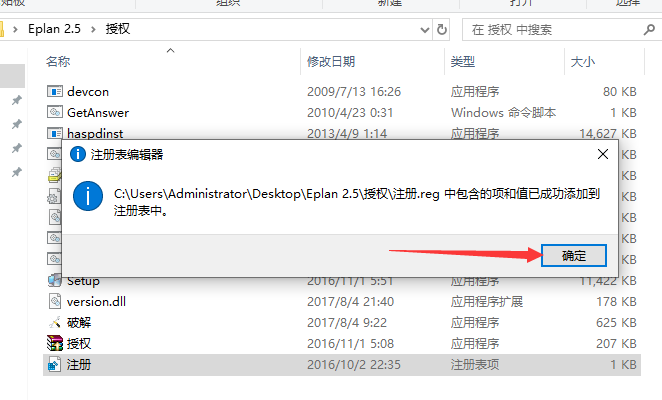
Task: Click date 2010/4/23 0:31 of GetAnswer
Action: (x=350, y=113)
